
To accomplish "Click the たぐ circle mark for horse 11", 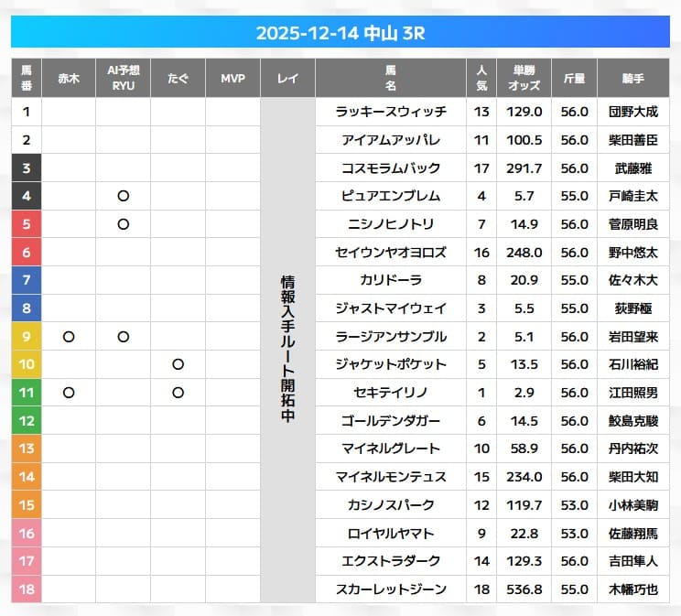I will (178, 393).
